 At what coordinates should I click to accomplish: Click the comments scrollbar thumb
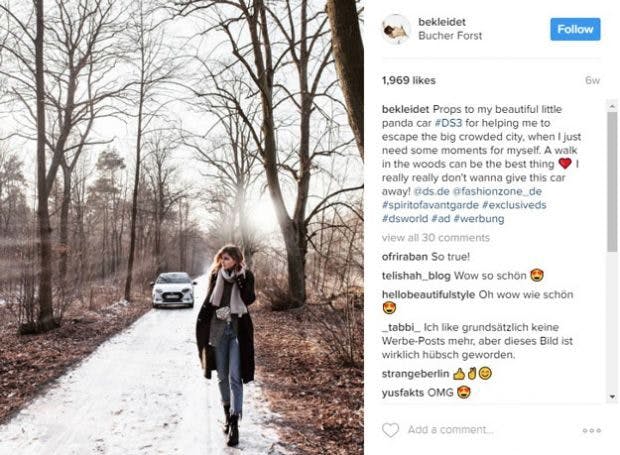pyautogui.click(x=612, y=181)
